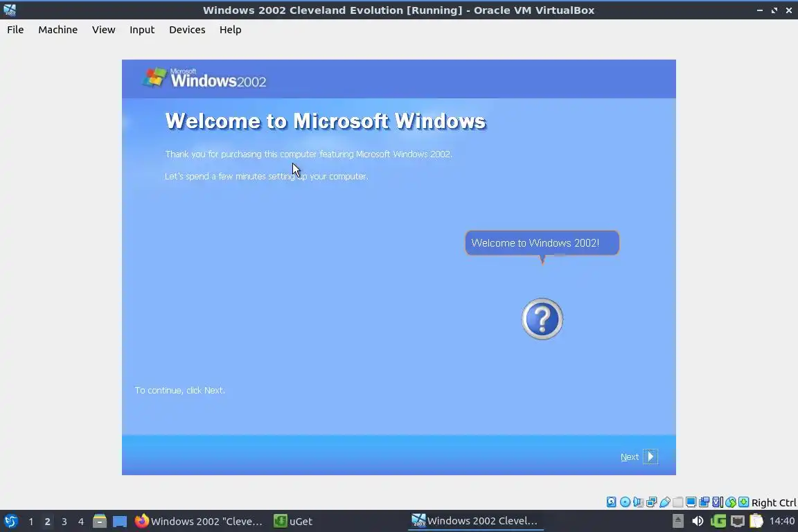Click the virtualization CPU status icon
Viewport: 798px width, 532px height.
(718, 502)
